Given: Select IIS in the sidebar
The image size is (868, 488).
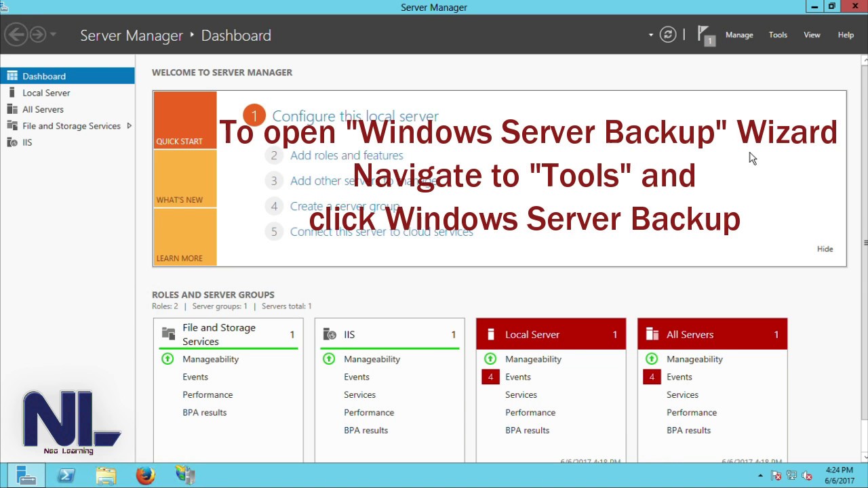Looking at the screenshot, I should [x=67, y=142].
